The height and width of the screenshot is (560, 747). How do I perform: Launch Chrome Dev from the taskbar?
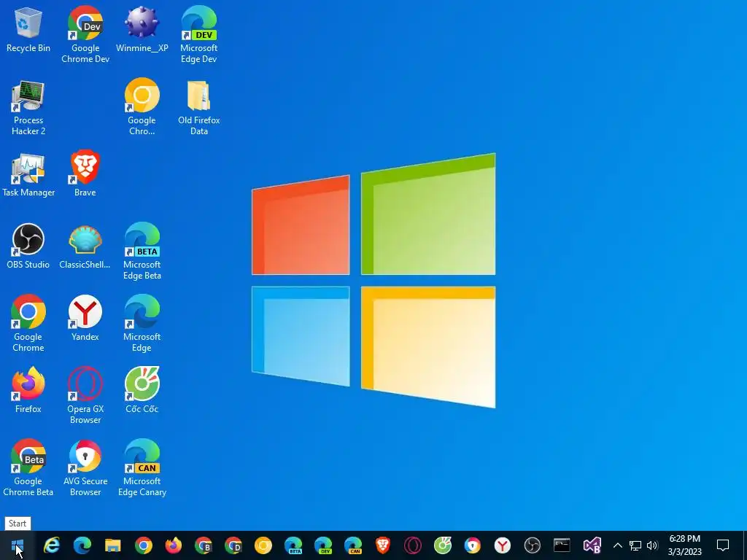pos(233,545)
